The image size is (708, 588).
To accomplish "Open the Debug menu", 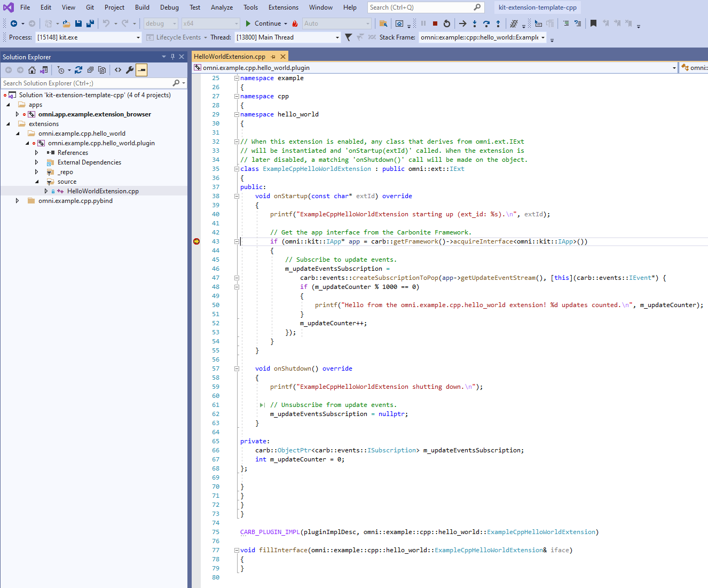I will click(x=169, y=7).
